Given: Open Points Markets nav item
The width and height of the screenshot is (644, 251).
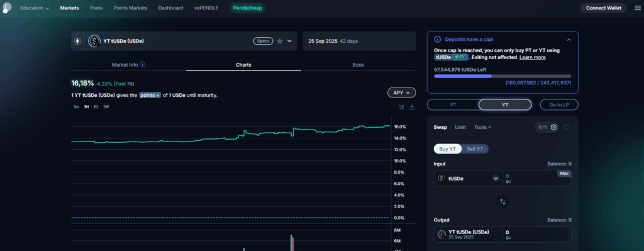Looking at the screenshot, I should pyautogui.click(x=130, y=8).
